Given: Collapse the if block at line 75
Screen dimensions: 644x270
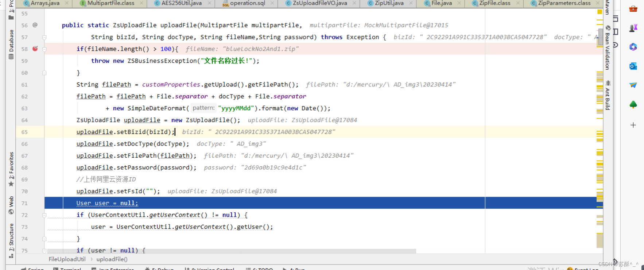Looking at the screenshot, I should [x=44, y=251].
